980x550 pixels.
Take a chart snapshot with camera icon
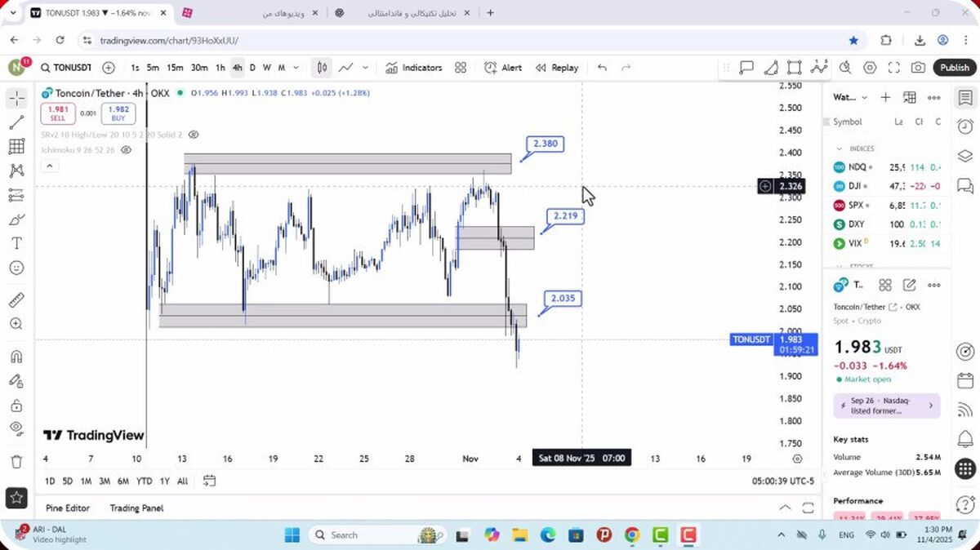coord(919,68)
